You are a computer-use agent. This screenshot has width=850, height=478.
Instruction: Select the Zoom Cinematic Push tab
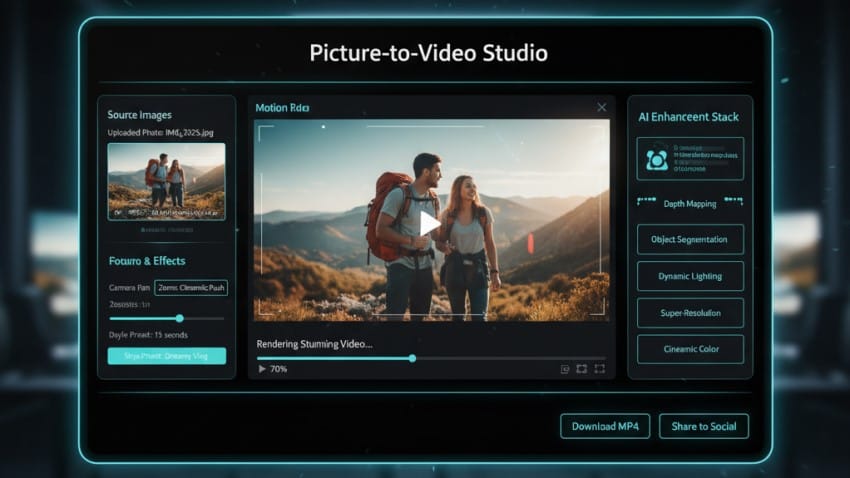(191, 288)
